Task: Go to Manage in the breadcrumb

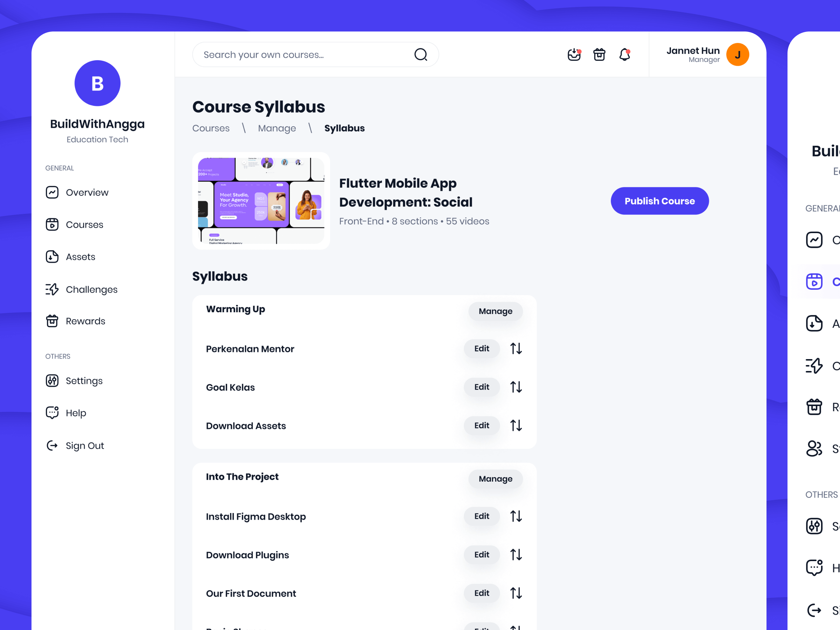Action: pyautogui.click(x=277, y=128)
